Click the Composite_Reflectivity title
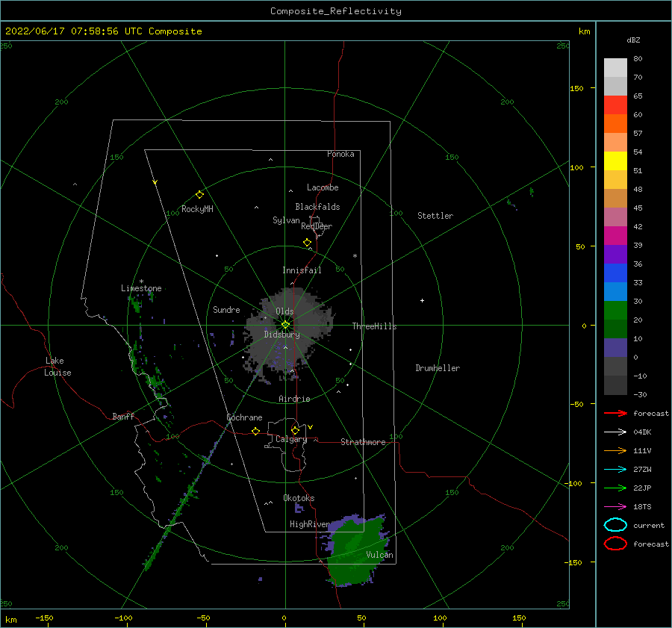This screenshot has width=672, height=628. click(x=336, y=11)
